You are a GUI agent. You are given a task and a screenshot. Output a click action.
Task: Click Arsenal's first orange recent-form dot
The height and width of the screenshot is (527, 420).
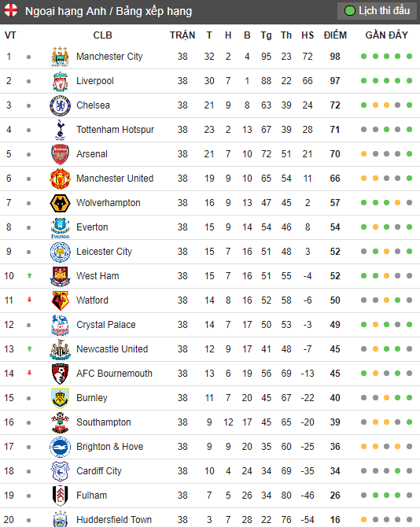click(363, 154)
